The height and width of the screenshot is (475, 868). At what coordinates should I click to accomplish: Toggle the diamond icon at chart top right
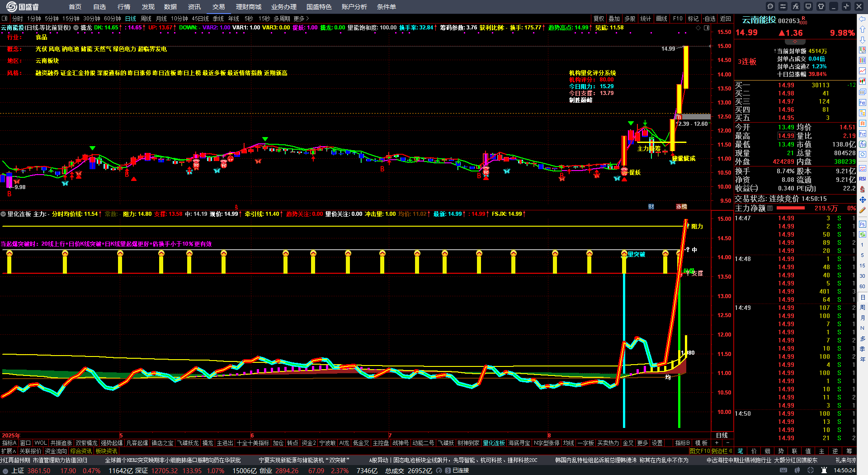[x=699, y=28]
